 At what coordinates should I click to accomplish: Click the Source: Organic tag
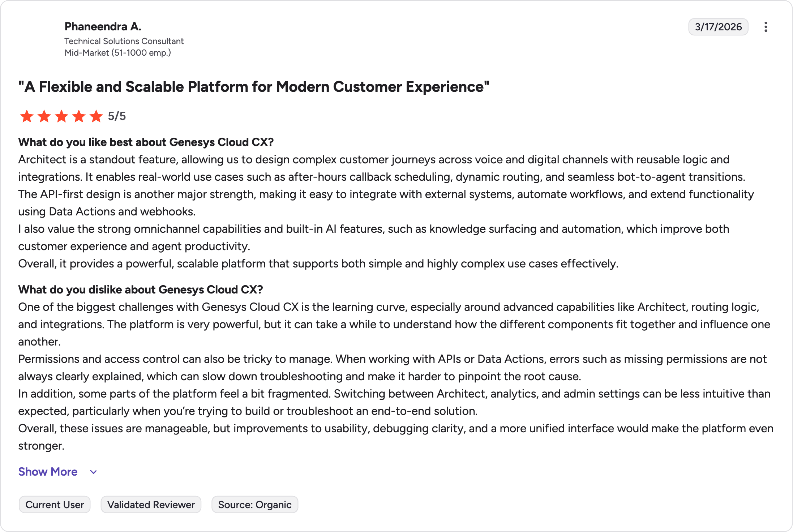coord(255,505)
